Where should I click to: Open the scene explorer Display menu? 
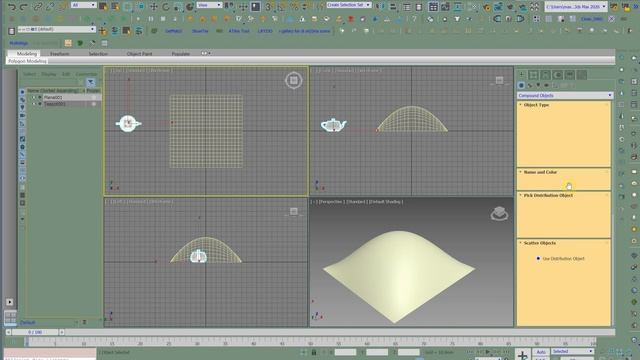pos(49,74)
